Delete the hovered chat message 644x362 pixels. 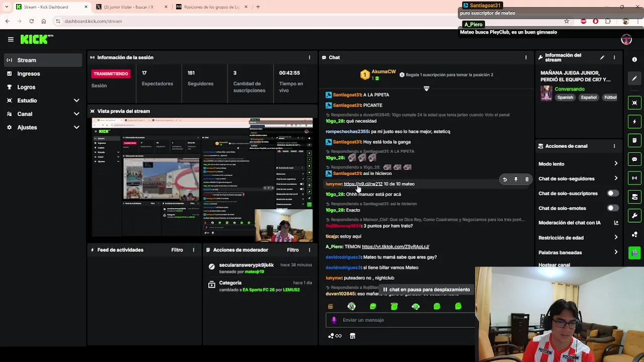527,179
